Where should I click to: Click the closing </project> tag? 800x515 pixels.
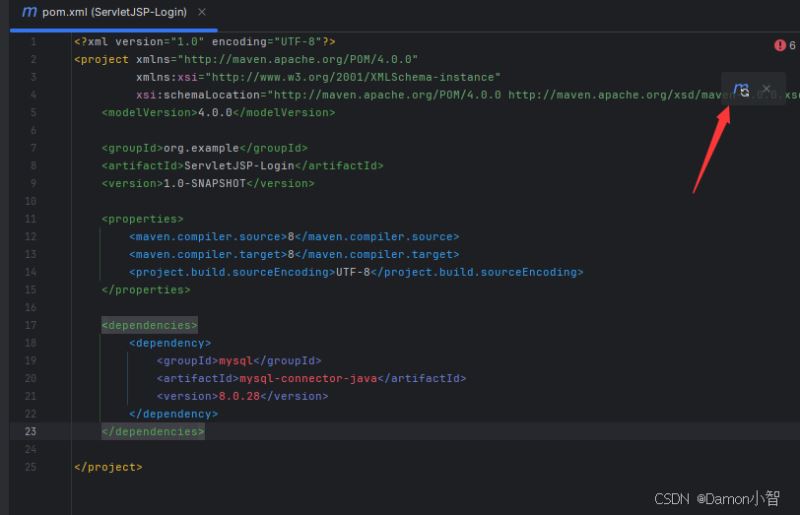[x=108, y=467]
